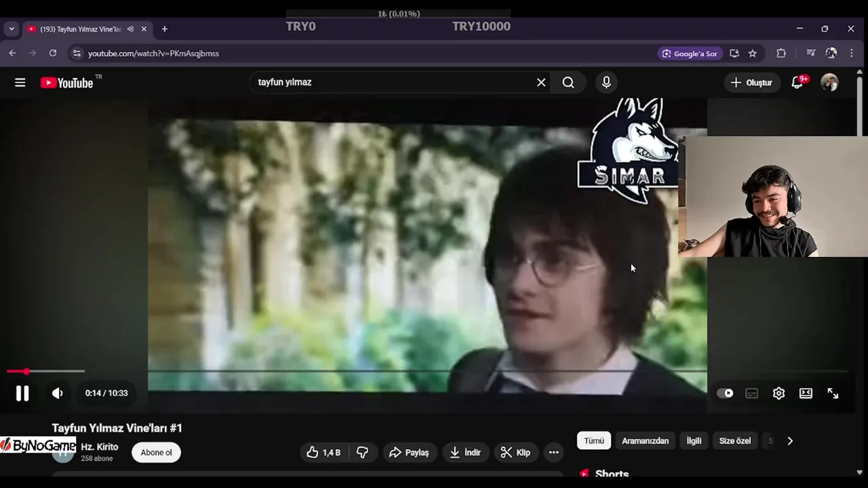
Task: Switch to theater mode
Action: point(806,393)
